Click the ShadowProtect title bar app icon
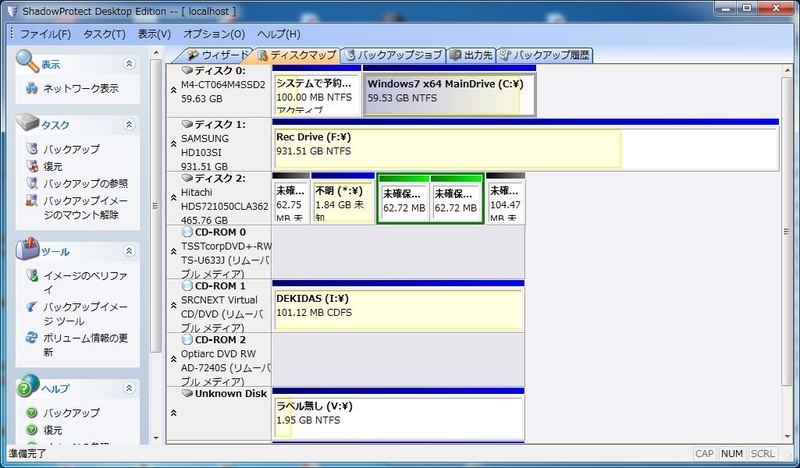 (x=12, y=11)
